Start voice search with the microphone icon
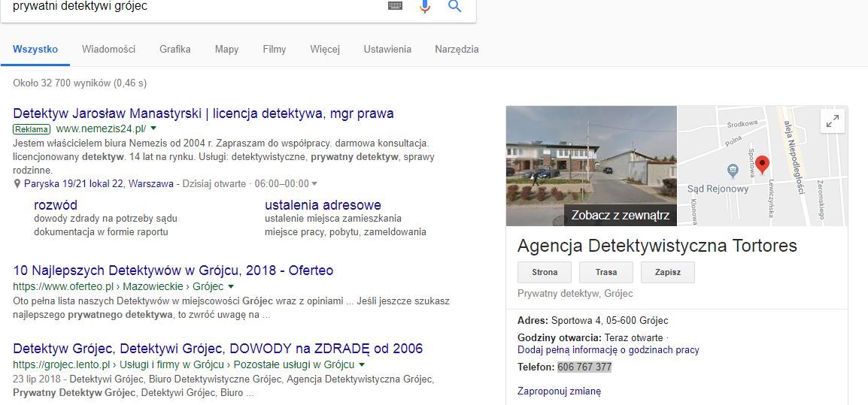868x405 pixels. (424, 6)
